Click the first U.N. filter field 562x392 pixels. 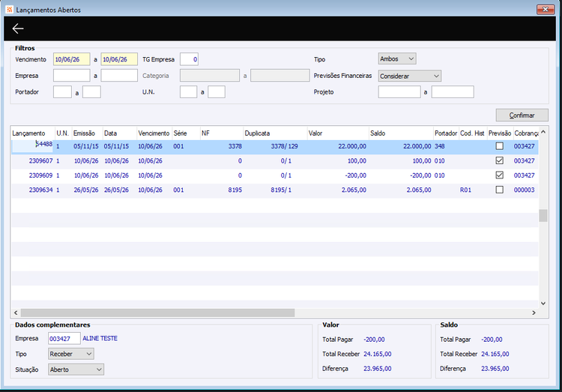click(x=189, y=91)
